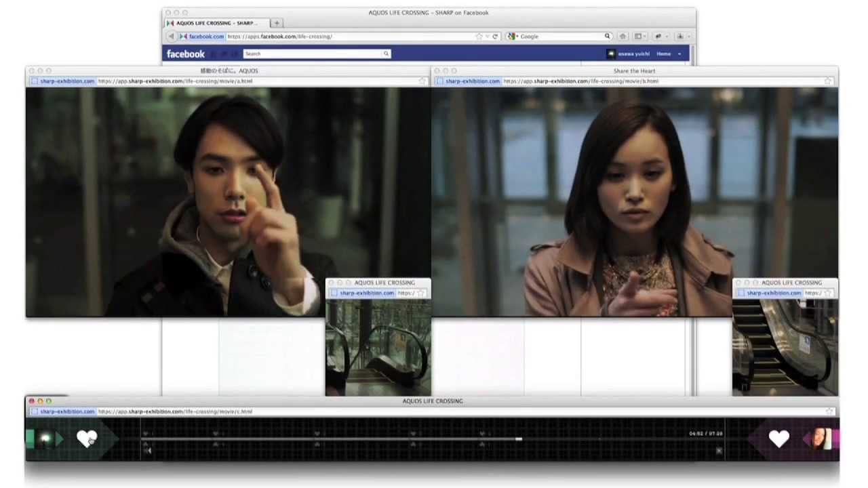Viewport: 868px width, 488px height.
Task: Click the site identity badge in the right small AQUOS window
Action: 768,293
